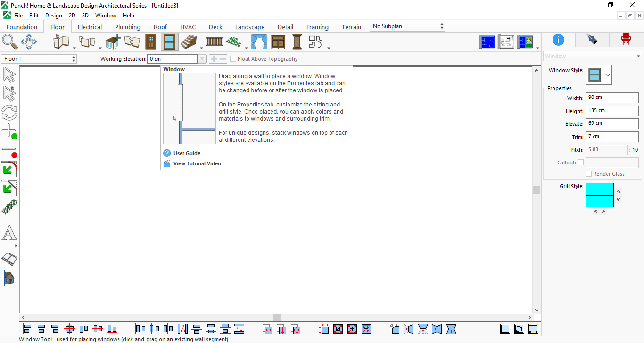The width and height of the screenshot is (644, 343).
Task: Open the Working Elevation dropdown arrow
Action: point(202,59)
